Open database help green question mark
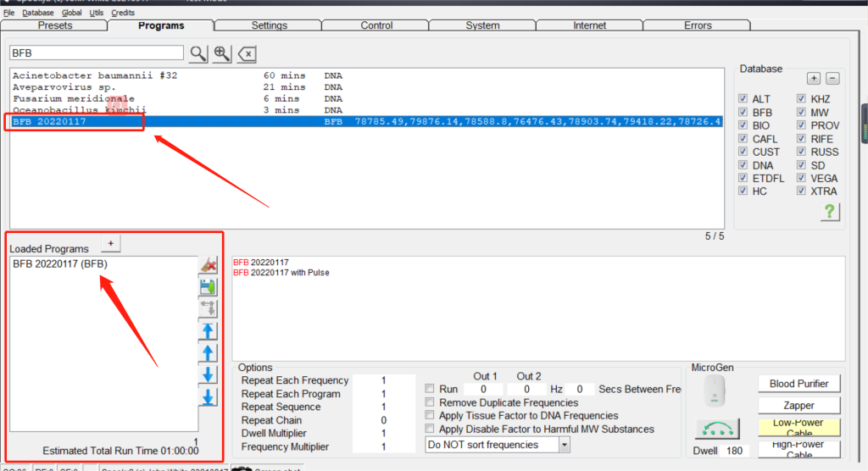Viewport: 868px width, 471px height. (830, 213)
